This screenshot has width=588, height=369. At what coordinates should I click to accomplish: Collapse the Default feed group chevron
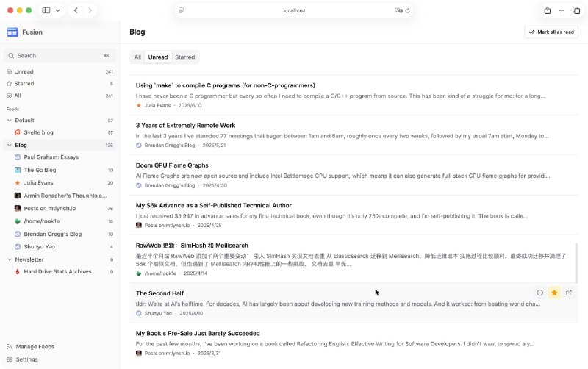(x=10, y=121)
